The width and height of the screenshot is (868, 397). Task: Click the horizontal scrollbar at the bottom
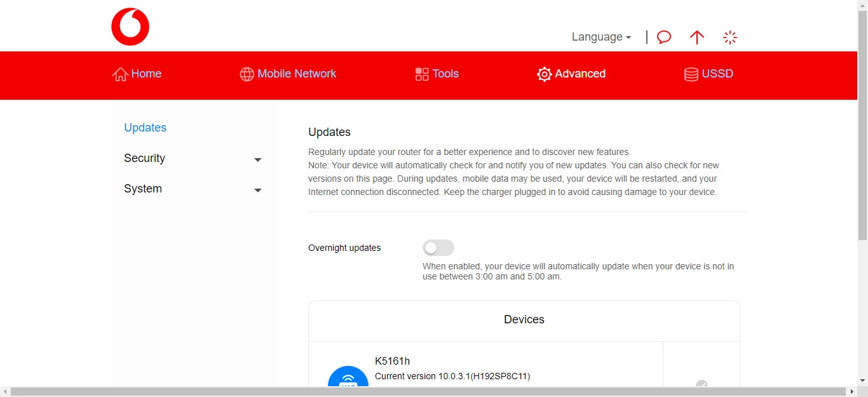[x=428, y=392]
